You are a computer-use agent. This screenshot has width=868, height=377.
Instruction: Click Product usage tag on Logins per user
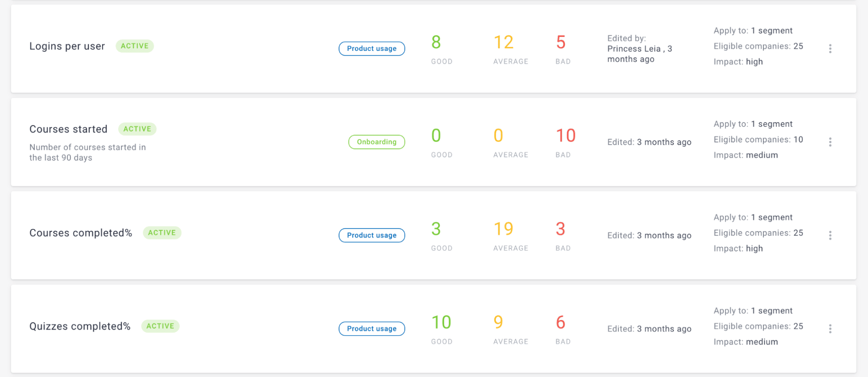[x=372, y=49]
